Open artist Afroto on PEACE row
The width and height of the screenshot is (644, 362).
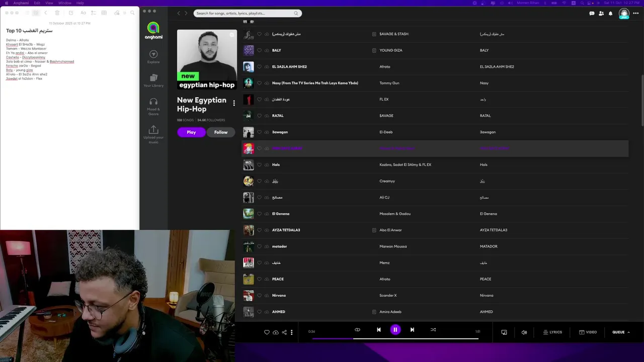385,279
